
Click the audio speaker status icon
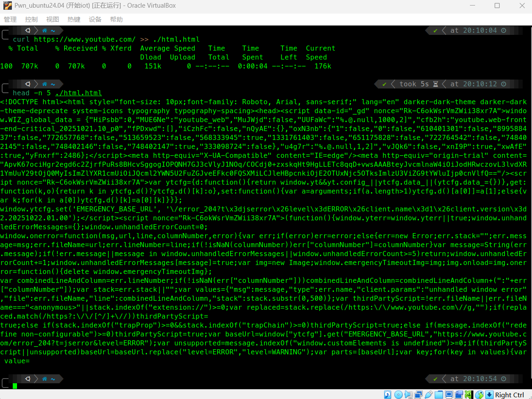click(x=408, y=395)
